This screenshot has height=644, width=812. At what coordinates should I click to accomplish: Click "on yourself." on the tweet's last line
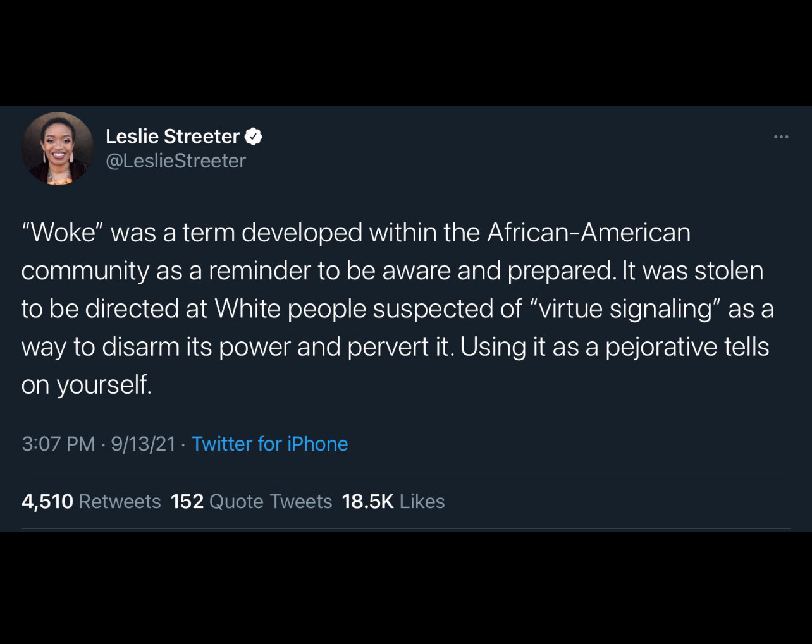click(86, 384)
